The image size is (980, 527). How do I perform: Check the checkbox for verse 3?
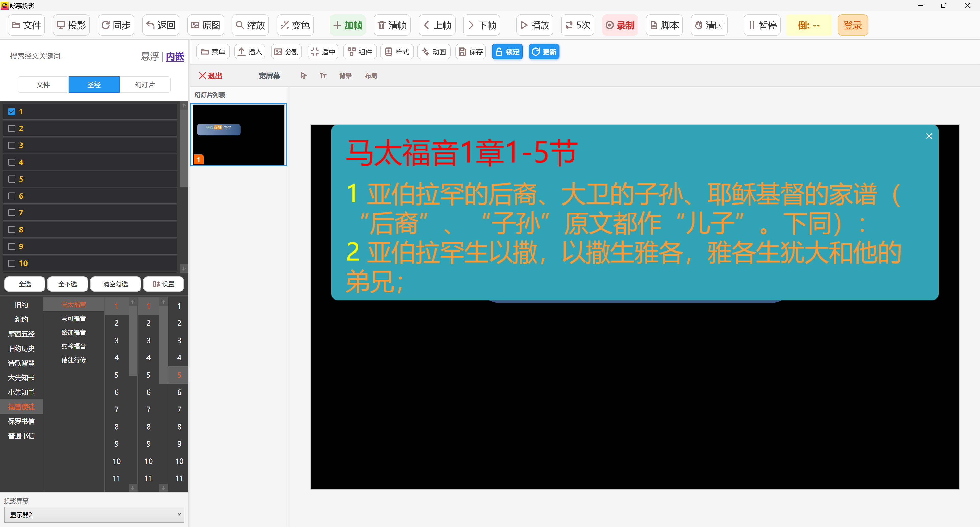(x=11, y=145)
